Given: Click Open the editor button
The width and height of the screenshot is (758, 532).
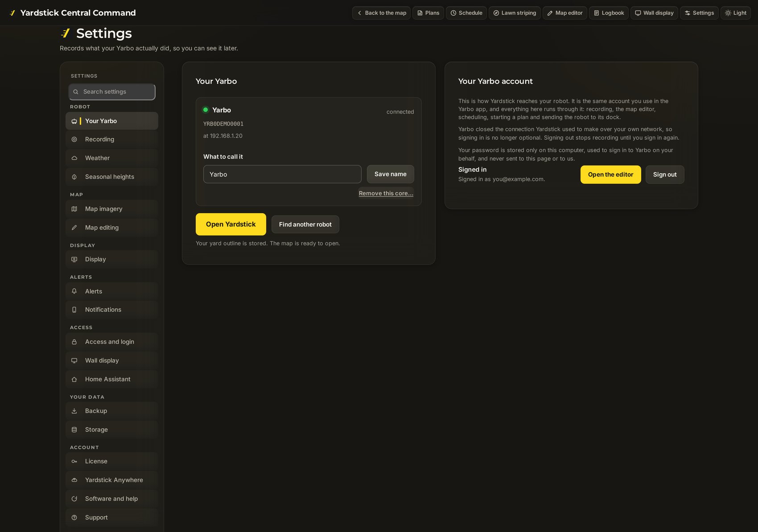Looking at the screenshot, I should pos(611,175).
